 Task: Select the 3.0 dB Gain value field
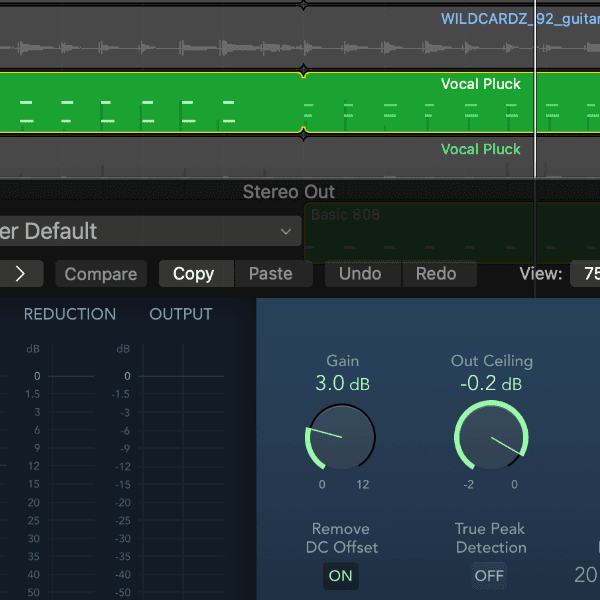pyautogui.click(x=342, y=384)
